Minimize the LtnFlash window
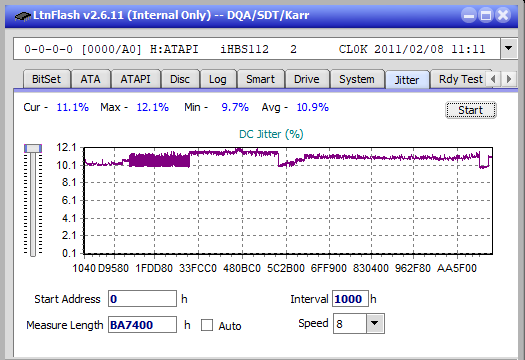The width and height of the screenshot is (525, 360). pyautogui.click(x=469, y=15)
